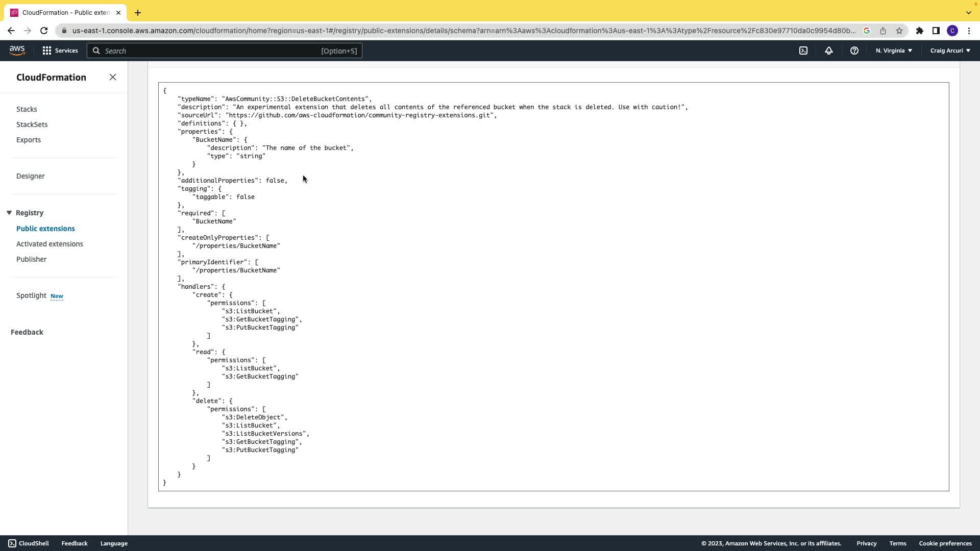The height and width of the screenshot is (551, 980).
Task: Close the CloudFormation side navigation
Action: click(113, 77)
